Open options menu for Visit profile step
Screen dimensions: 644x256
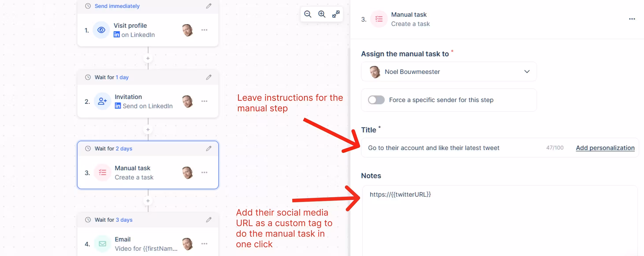pos(204,30)
